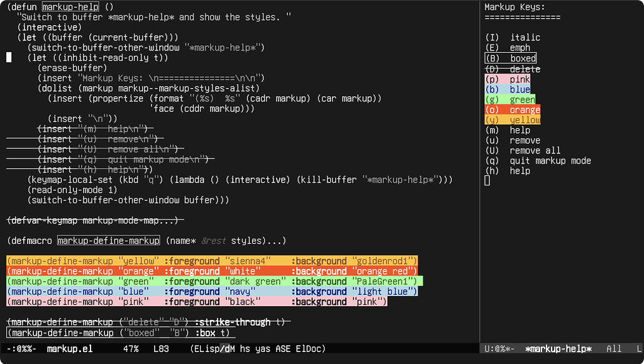Click the 47% scroll position indicator

[130, 348]
